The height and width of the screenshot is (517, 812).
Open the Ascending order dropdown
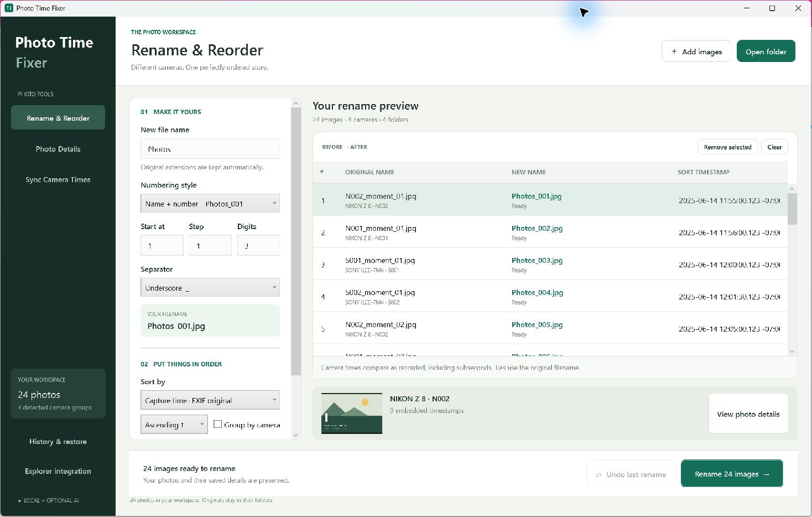click(x=174, y=425)
